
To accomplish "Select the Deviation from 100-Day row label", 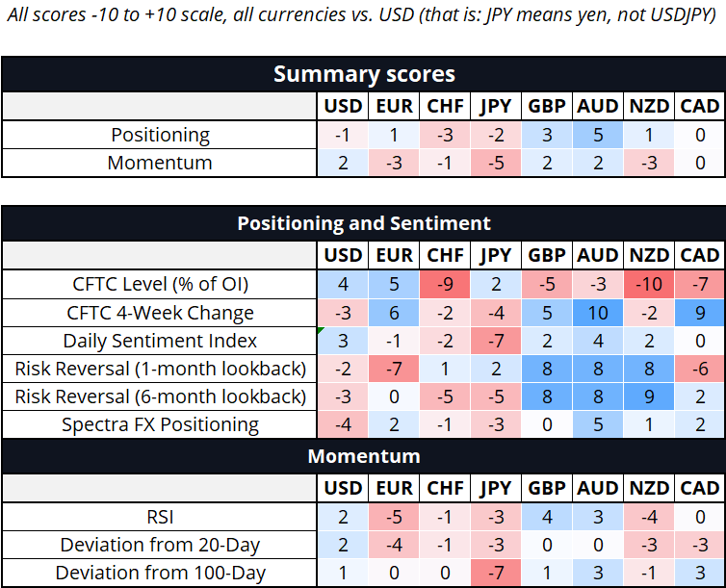I will (x=160, y=573).
